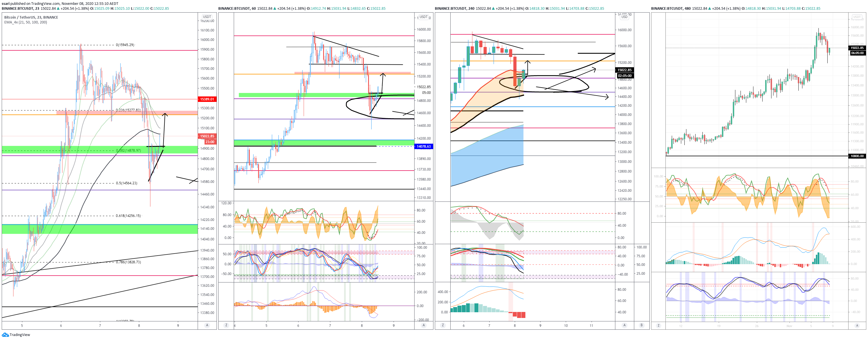Open USDT currency selector on 480-minute chart

[x=857, y=17]
